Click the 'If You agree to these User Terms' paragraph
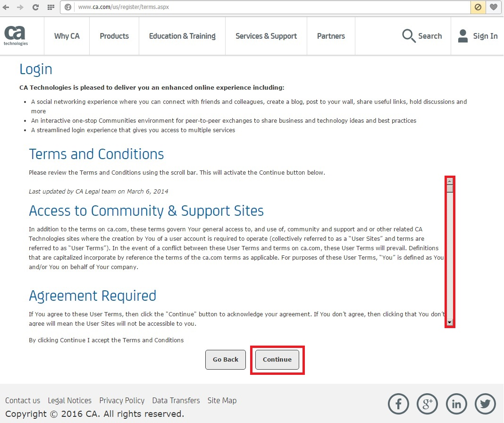The image size is (504, 423). tap(236, 319)
